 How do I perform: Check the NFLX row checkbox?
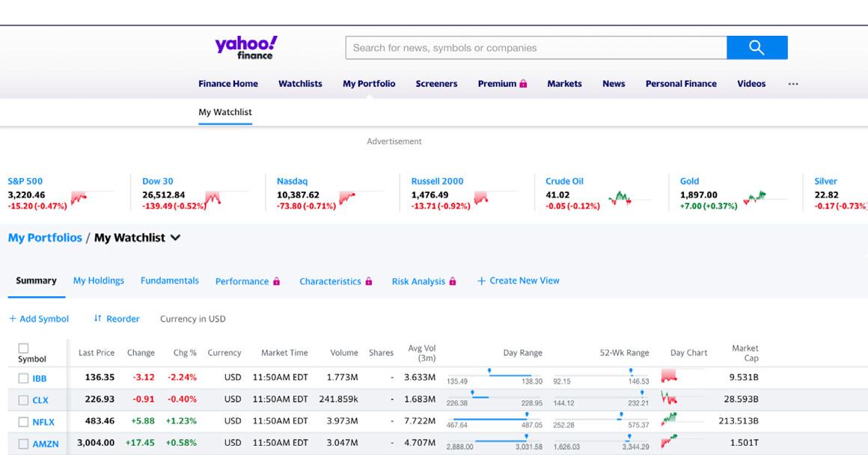23,422
